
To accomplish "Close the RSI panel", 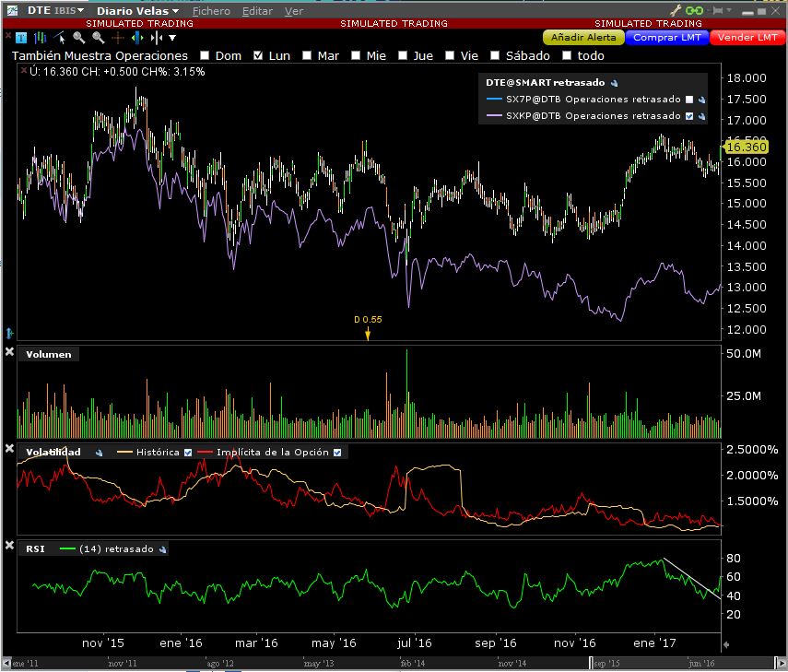I will point(9,545).
